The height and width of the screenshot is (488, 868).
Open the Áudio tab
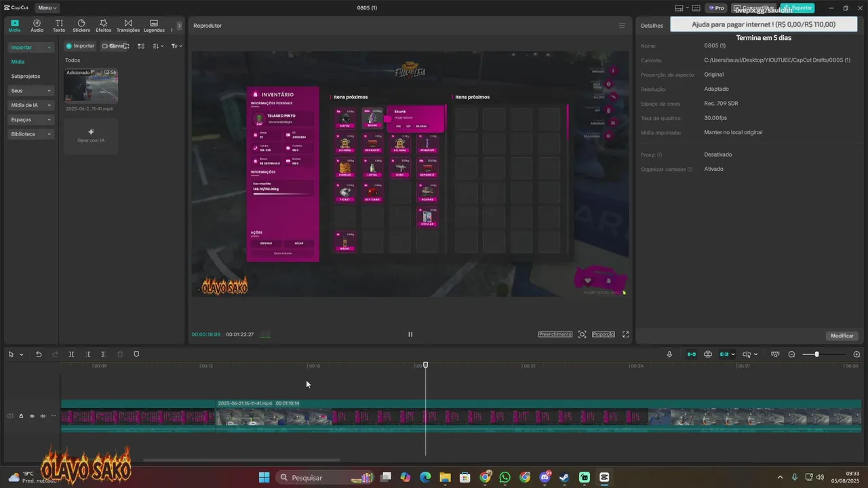[37, 26]
